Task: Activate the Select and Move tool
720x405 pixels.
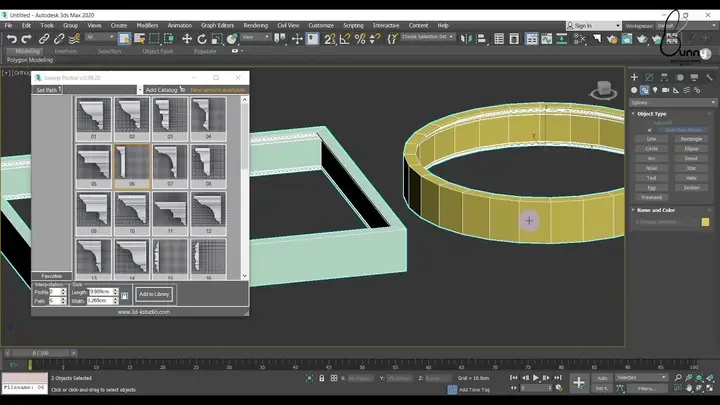Action: click(x=187, y=39)
